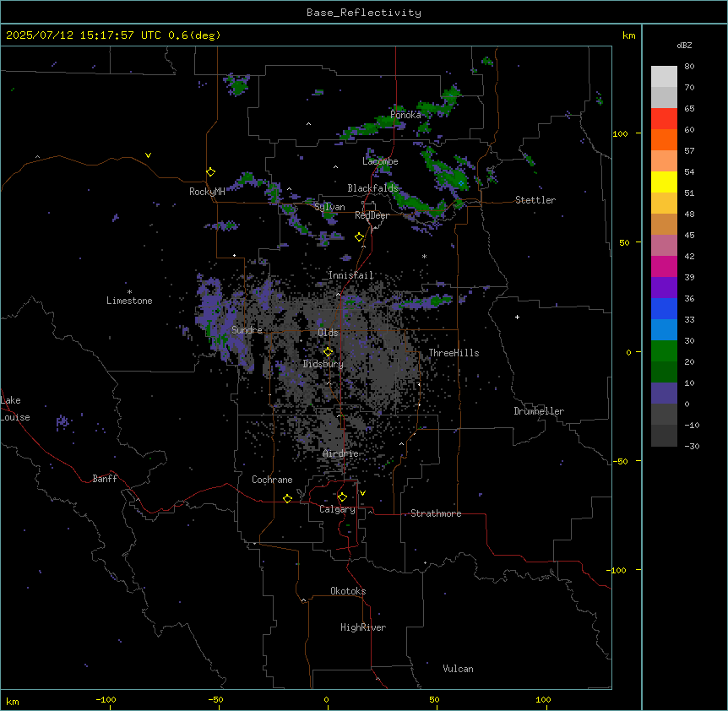The image size is (728, 711).
Task: Click the magenta legend band between 39 and 42
Action: pyautogui.click(x=664, y=266)
